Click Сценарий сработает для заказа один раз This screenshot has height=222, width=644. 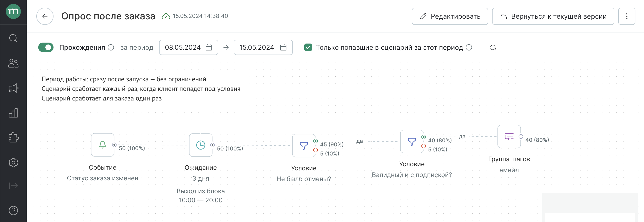click(102, 98)
